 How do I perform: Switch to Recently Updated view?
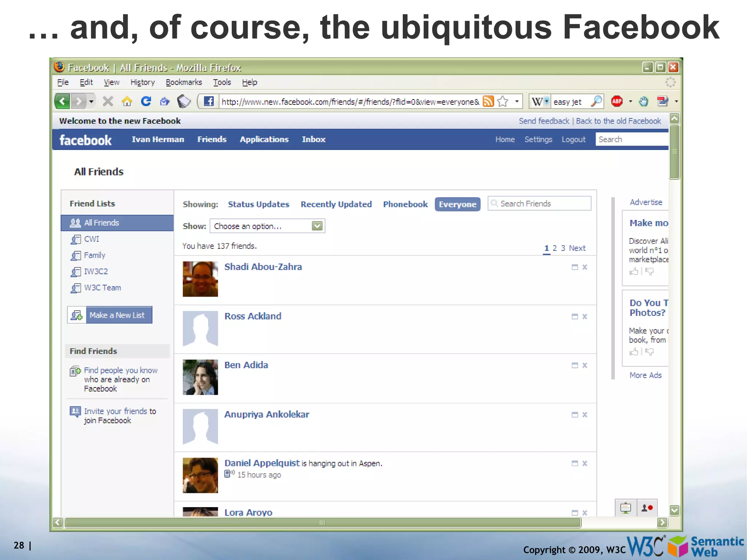pos(336,204)
